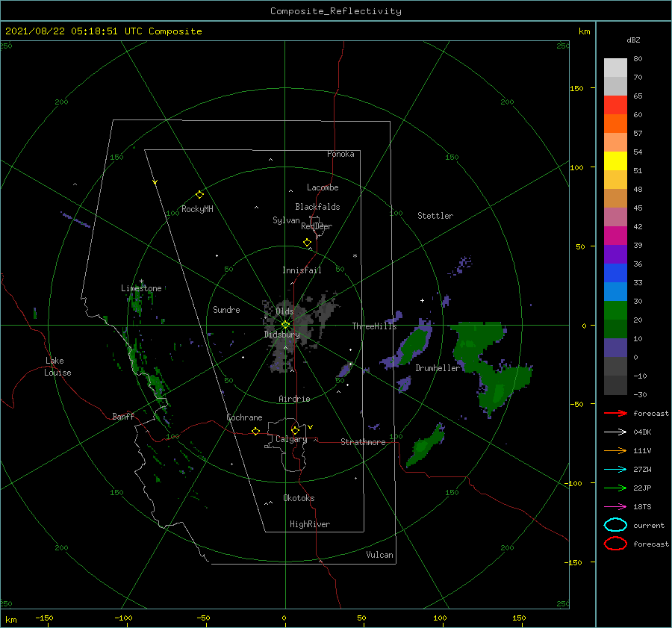This screenshot has width=672, height=628.
Task: Pick the magenta 39-42 dBZ swatch
Action: coord(615,236)
